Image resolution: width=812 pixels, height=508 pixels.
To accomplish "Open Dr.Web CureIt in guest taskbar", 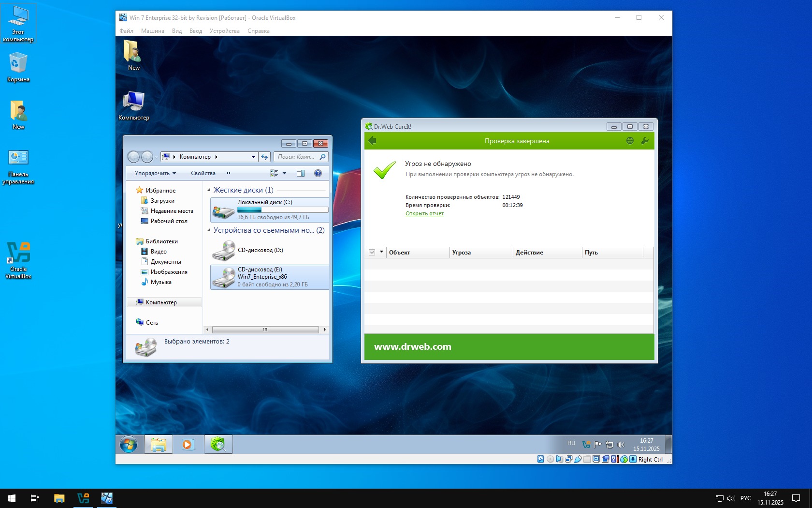I will pyautogui.click(x=218, y=444).
